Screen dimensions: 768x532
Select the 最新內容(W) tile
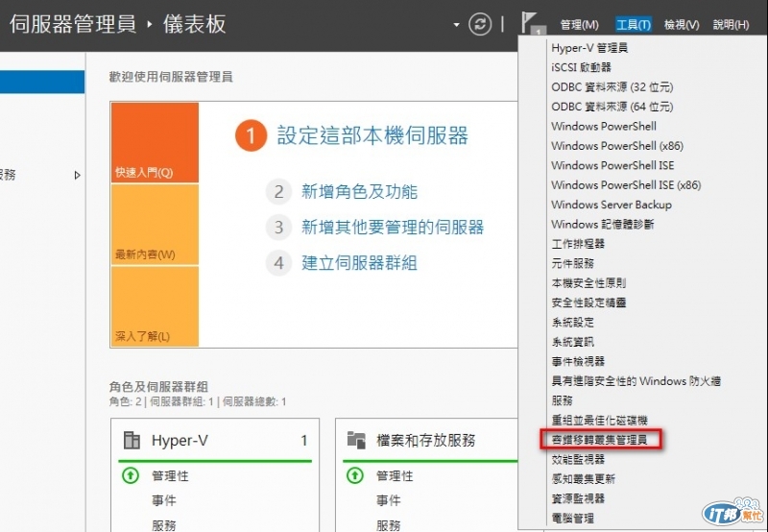pyautogui.click(x=155, y=225)
